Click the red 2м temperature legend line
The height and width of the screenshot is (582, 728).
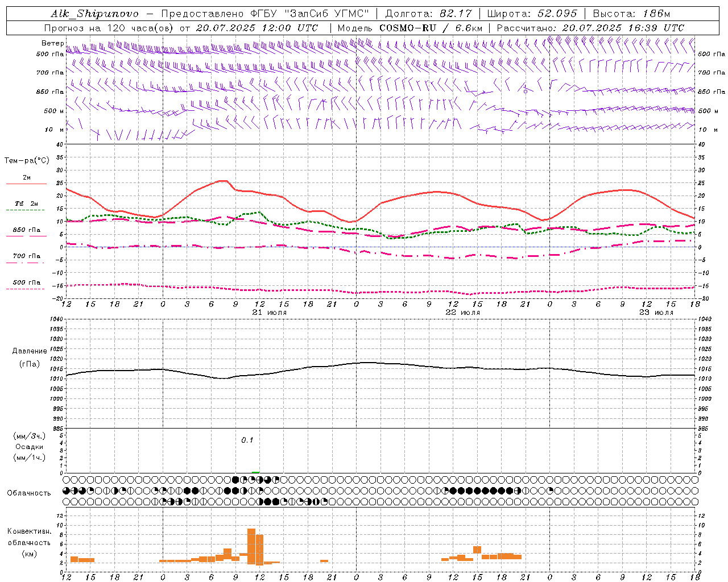pyautogui.click(x=26, y=184)
